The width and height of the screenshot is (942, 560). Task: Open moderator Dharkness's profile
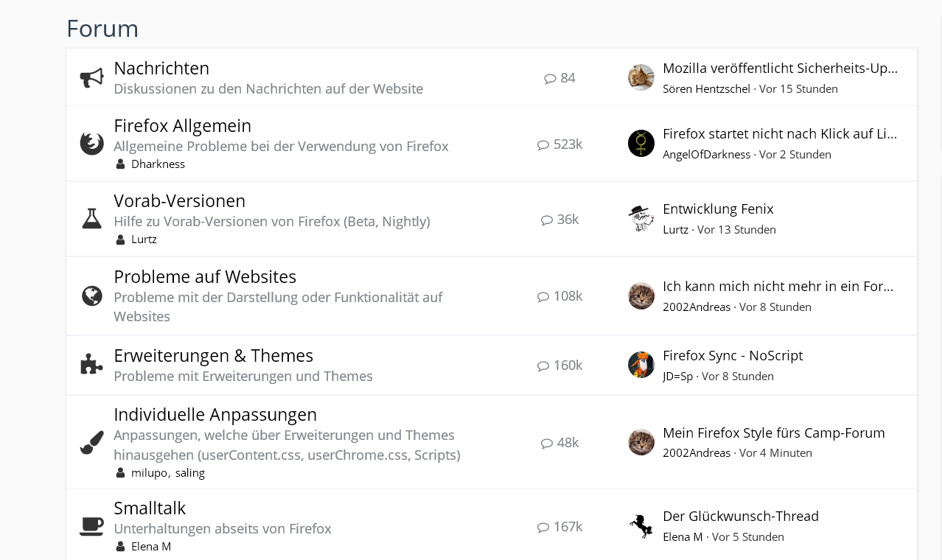158,164
